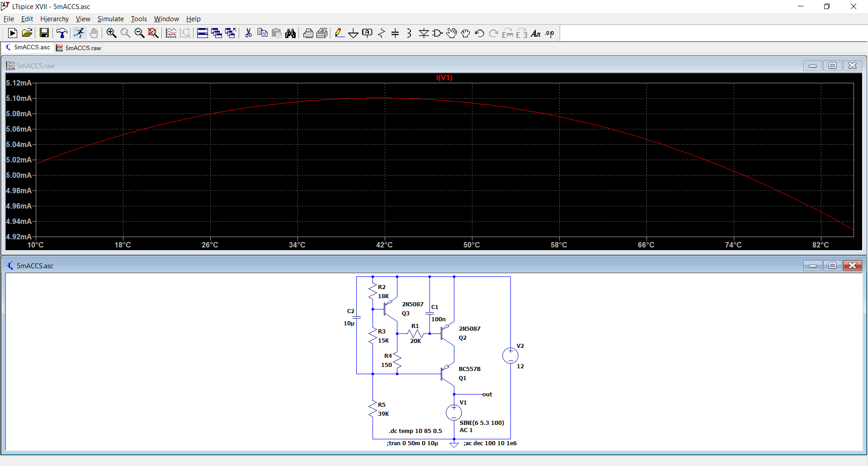Open the View menu
The width and height of the screenshot is (868, 466).
click(83, 19)
